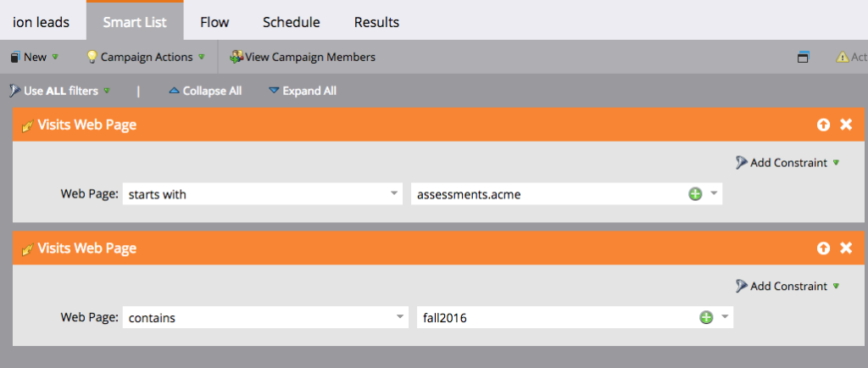868x368 pixels.
Task: Delete the second Visits Web Page filter
Action: [845, 248]
